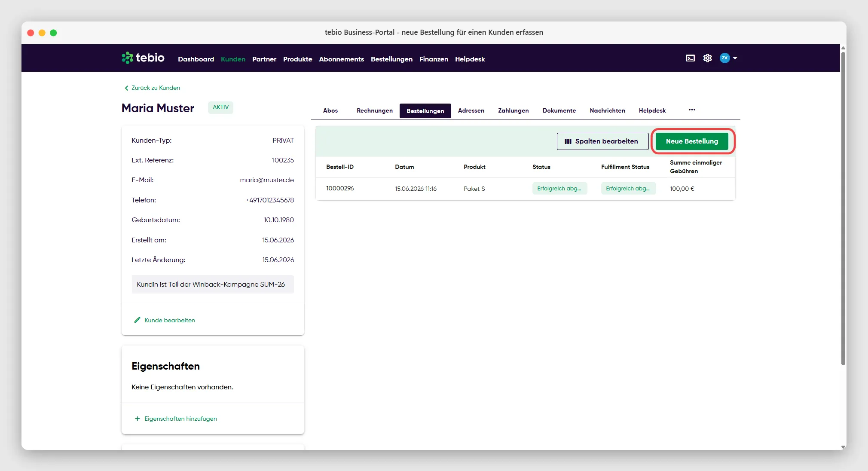
Task: Open order row 10000296
Action: click(x=525, y=189)
